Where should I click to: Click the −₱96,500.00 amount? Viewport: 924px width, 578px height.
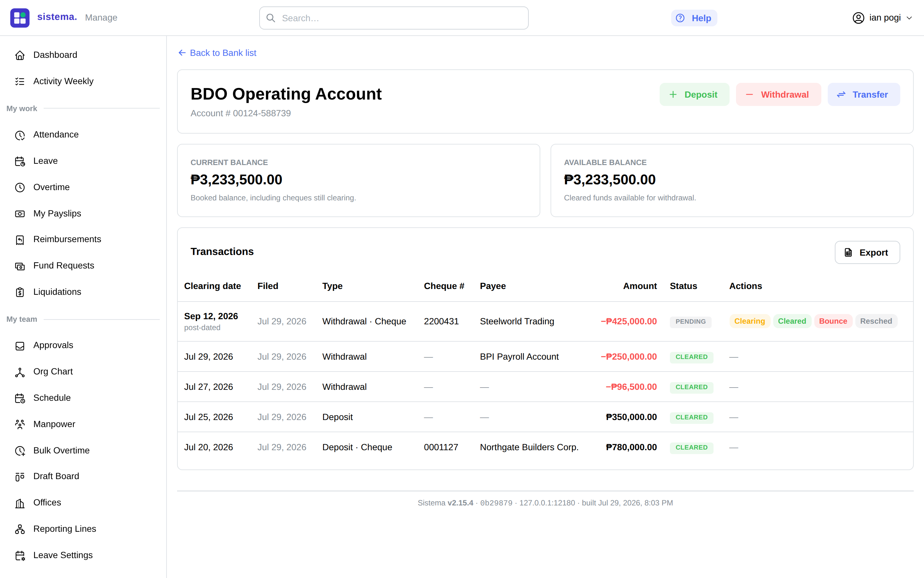tap(631, 387)
